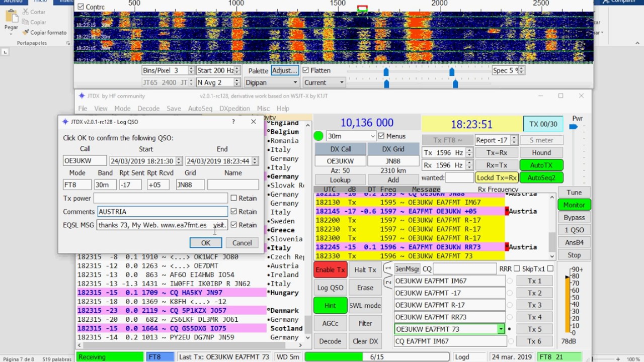Click the help question mark in Log QSO dialog

click(x=233, y=122)
